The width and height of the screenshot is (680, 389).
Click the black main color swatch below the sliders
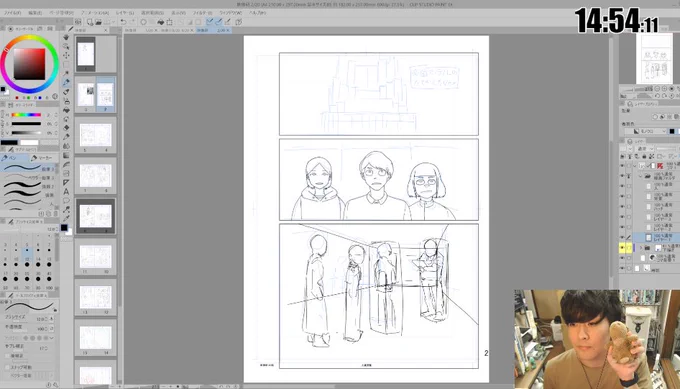pyautogui.click(x=9, y=142)
